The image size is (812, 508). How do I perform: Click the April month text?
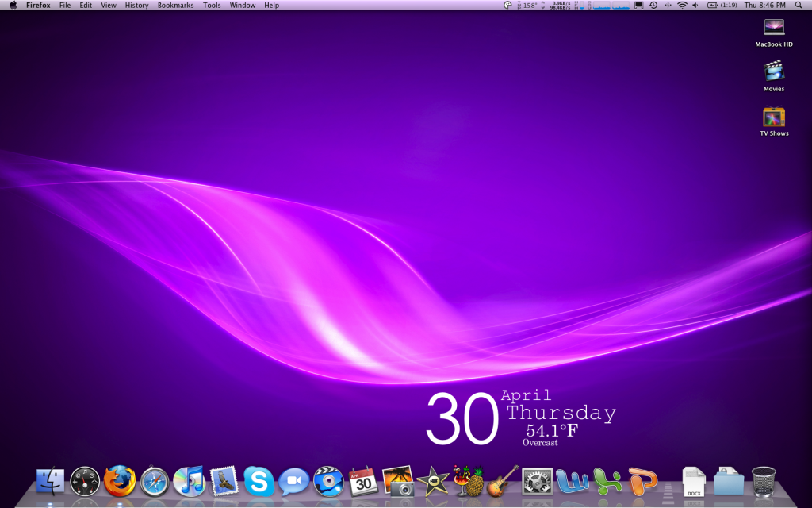[x=527, y=395]
